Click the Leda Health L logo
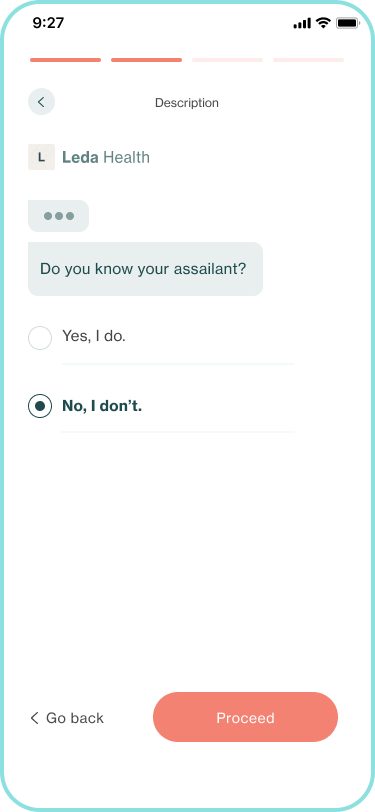The image size is (375, 812). coord(41,157)
